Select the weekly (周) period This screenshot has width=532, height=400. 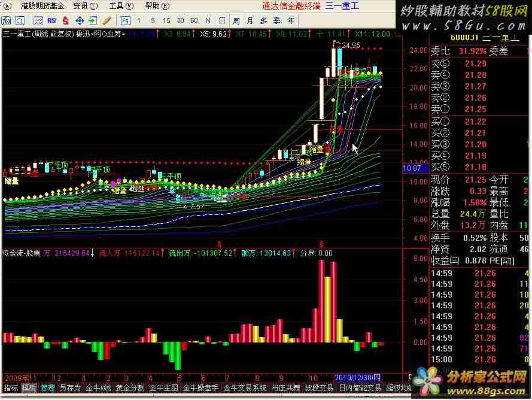pyautogui.click(x=236, y=21)
